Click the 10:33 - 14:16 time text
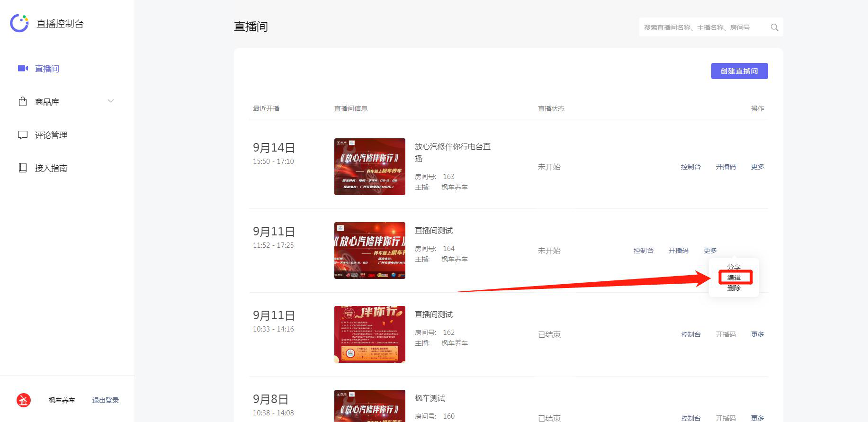 pos(273,329)
